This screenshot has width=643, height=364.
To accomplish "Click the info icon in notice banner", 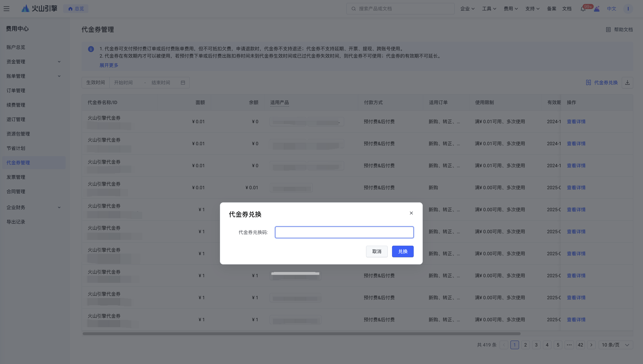I will tap(91, 49).
